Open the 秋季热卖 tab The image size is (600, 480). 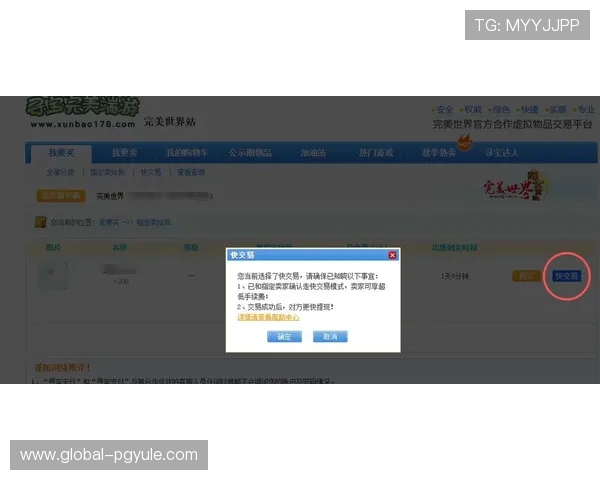(x=439, y=153)
